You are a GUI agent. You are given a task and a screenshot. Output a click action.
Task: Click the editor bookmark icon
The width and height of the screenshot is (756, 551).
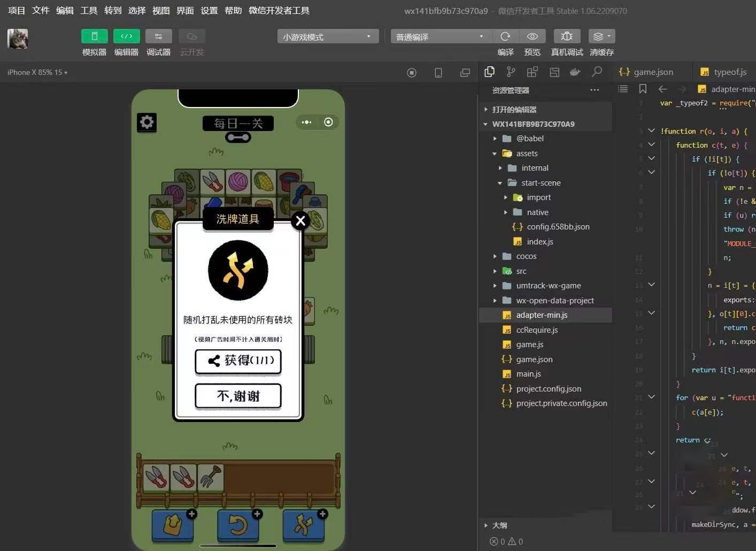pos(643,89)
